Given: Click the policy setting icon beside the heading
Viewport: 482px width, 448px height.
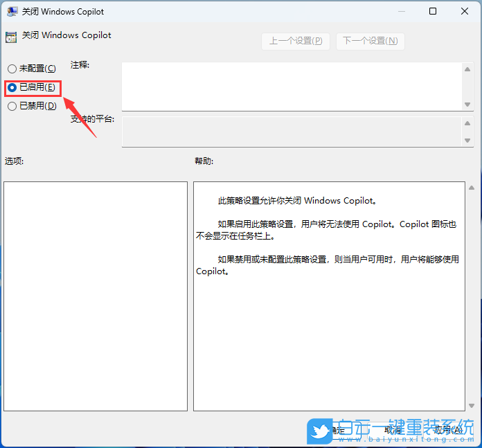Looking at the screenshot, I should tap(11, 37).
